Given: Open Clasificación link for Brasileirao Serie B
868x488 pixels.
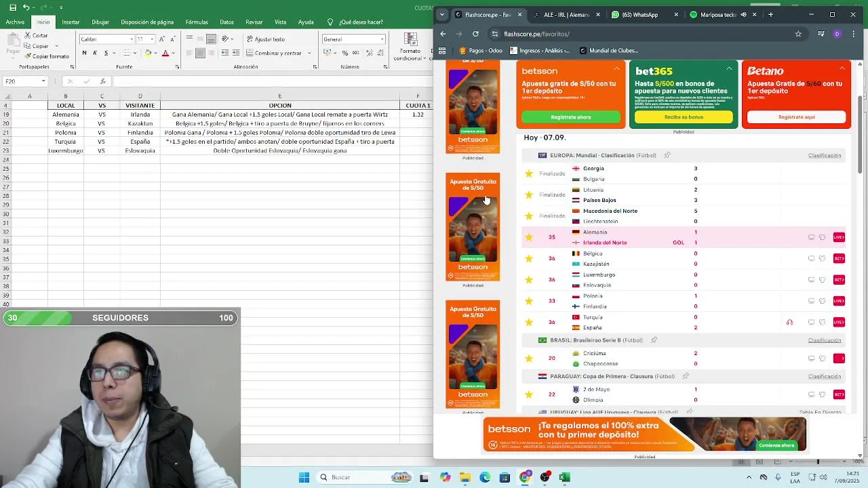Looking at the screenshot, I should tap(825, 340).
